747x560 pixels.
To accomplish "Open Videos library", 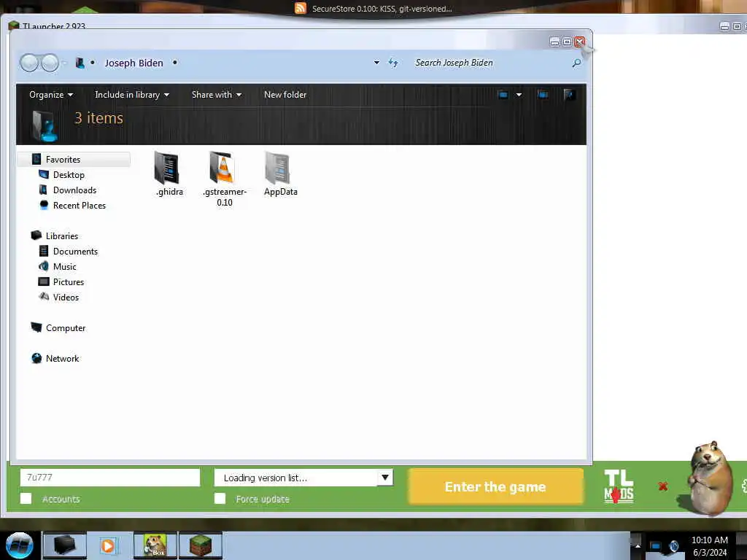I will (x=66, y=297).
